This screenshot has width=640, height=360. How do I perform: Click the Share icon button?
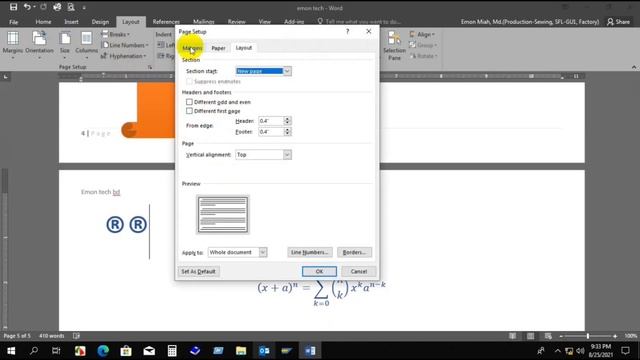(x=618, y=22)
